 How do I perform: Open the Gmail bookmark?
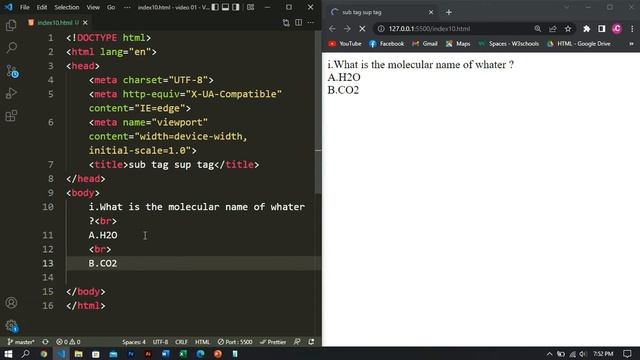[x=425, y=44]
